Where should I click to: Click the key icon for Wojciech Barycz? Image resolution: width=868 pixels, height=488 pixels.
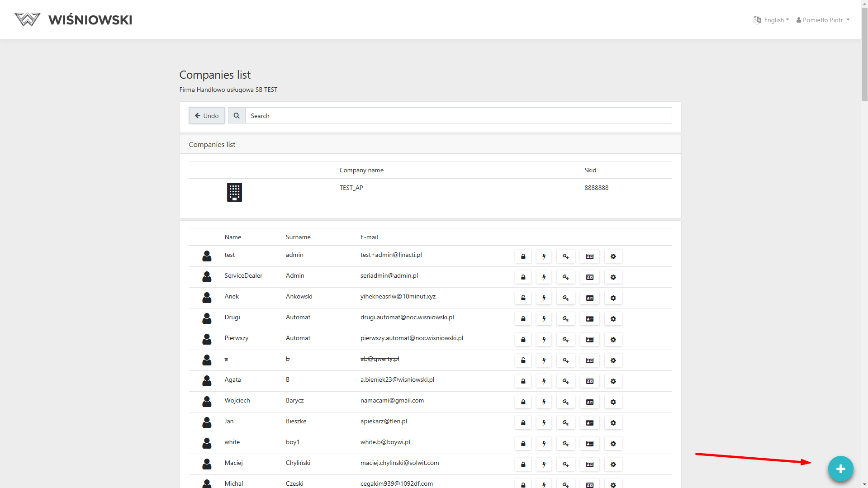click(x=565, y=402)
